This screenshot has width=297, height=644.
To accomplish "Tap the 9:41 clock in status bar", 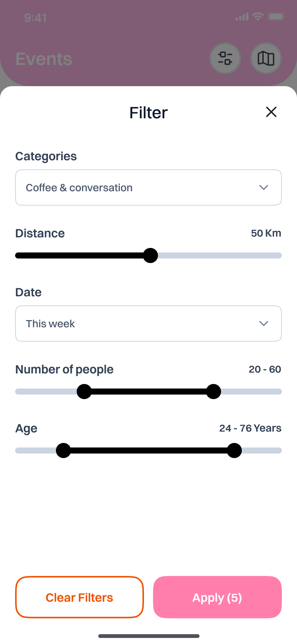I will (36, 18).
